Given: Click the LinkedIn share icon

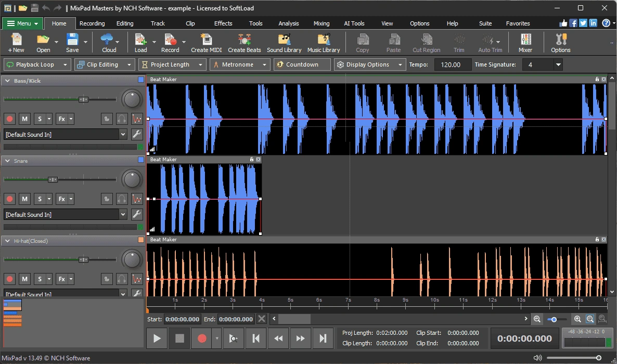Looking at the screenshot, I should point(593,23).
